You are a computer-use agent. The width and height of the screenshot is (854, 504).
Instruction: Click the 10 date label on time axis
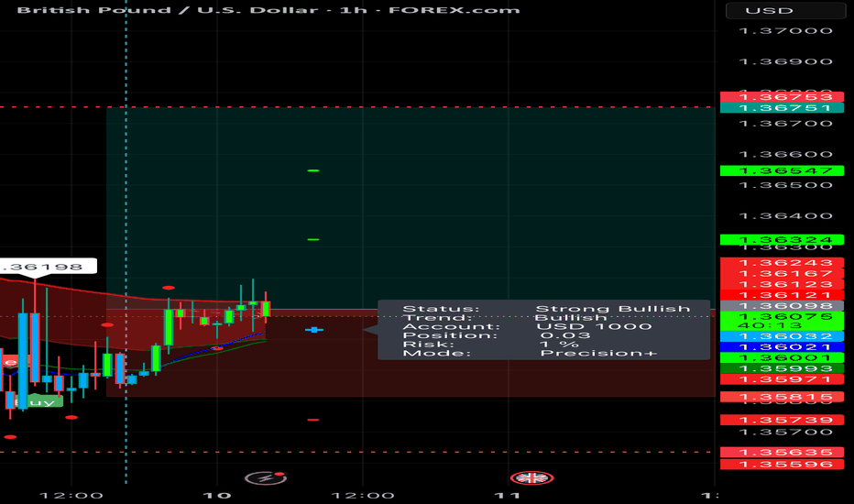pos(217,495)
